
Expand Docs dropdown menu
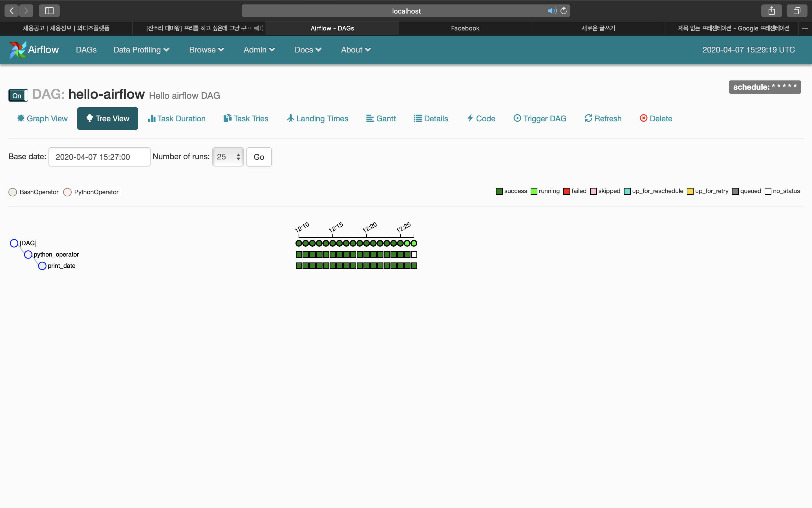click(x=308, y=50)
